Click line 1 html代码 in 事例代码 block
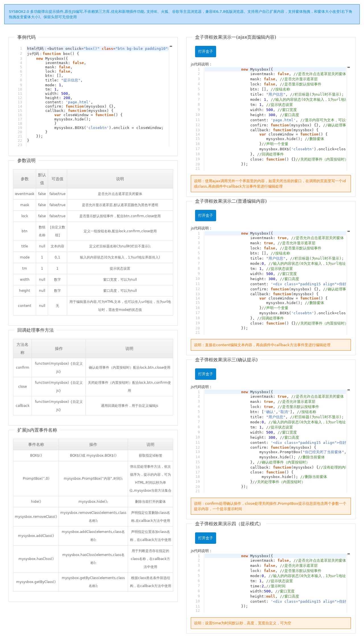The width and height of the screenshot is (364, 642). pos(98,49)
